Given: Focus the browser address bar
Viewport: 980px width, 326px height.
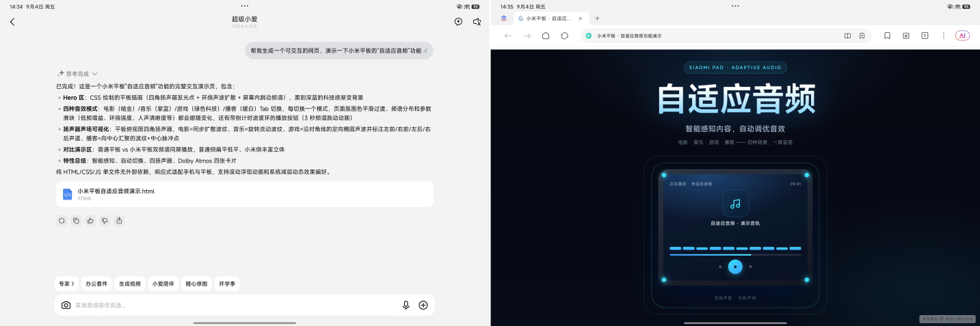Looking at the screenshot, I should 726,36.
